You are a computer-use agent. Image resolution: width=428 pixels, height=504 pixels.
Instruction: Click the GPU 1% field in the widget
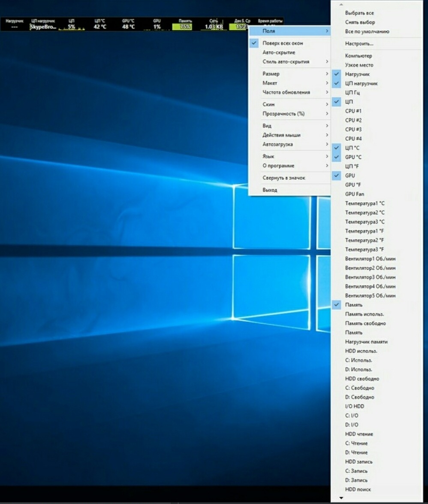(157, 27)
